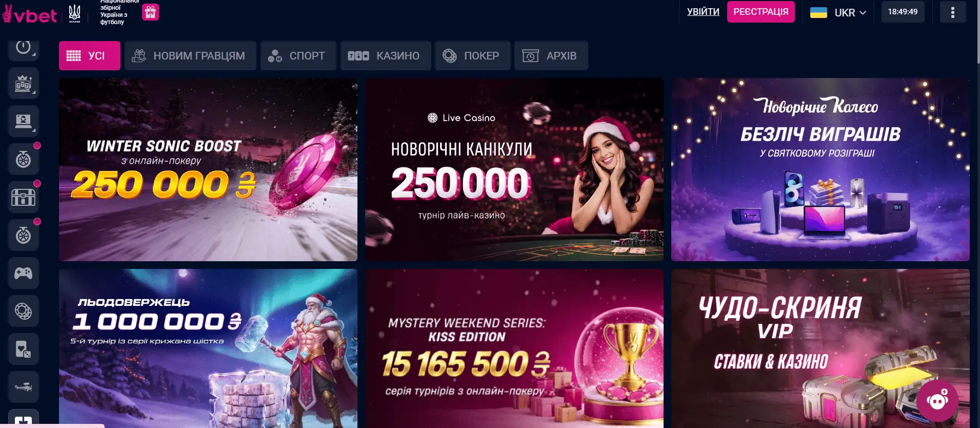Open the Новорічне Колесо promo banner
The width and height of the screenshot is (980, 428).
[821, 169]
